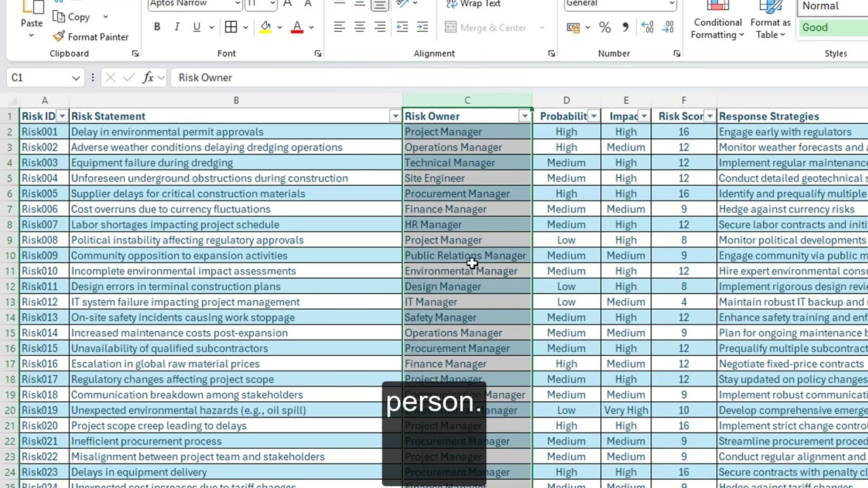Image resolution: width=868 pixels, height=488 pixels.
Task: Open font color palette arrow
Action: pyautogui.click(x=311, y=27)
